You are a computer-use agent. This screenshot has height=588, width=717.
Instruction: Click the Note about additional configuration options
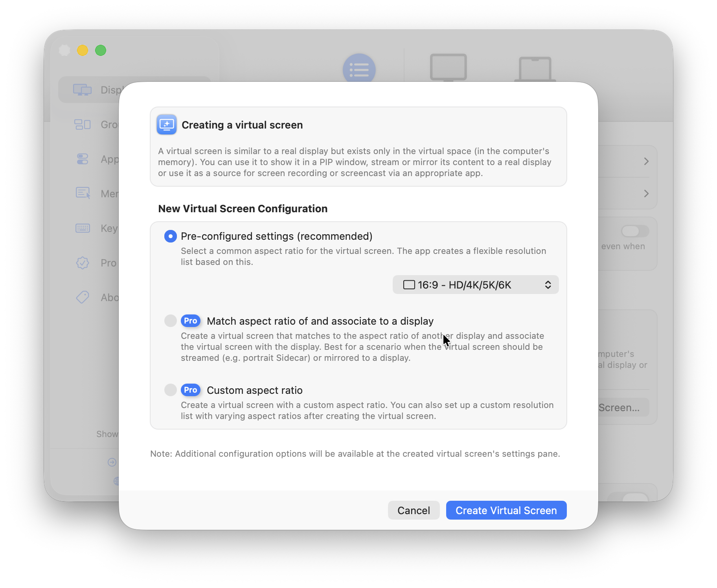click(355, 454)
